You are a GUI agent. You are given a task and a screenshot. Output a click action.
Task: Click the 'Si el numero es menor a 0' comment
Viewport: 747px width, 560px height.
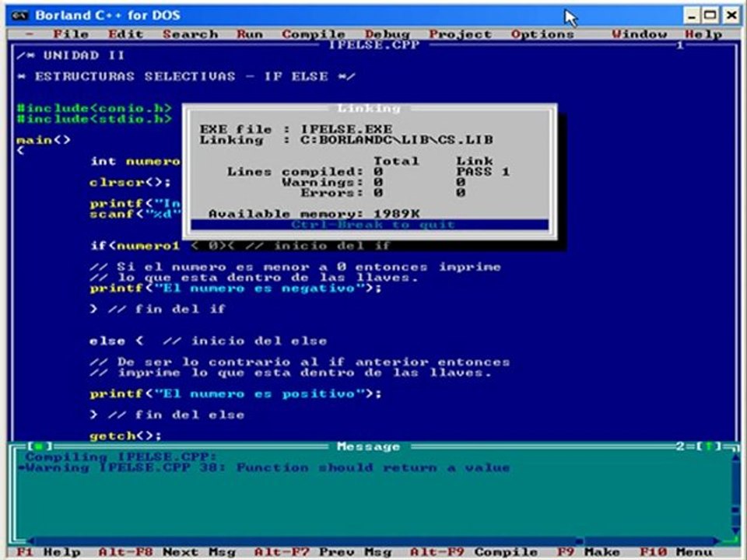295,267
